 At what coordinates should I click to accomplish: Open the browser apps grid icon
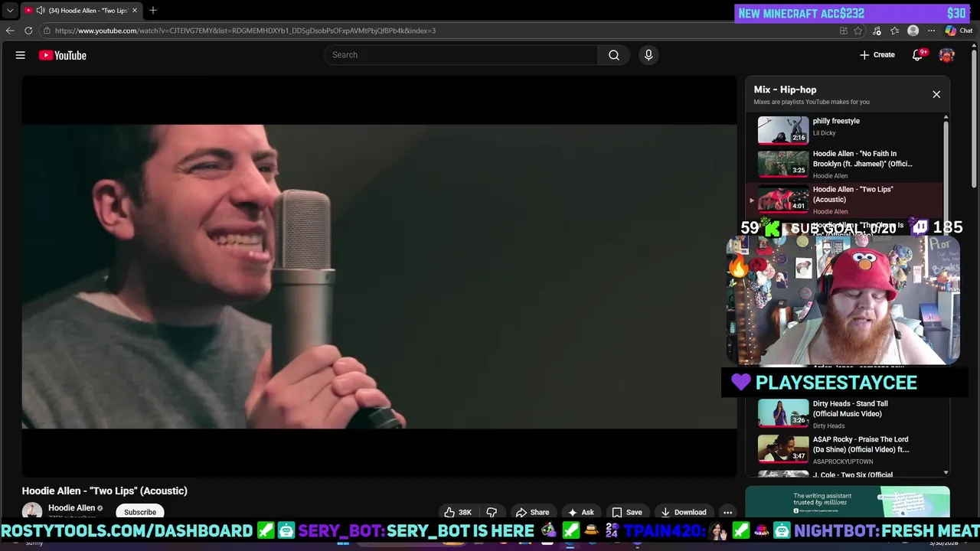[x=844, y=31]
